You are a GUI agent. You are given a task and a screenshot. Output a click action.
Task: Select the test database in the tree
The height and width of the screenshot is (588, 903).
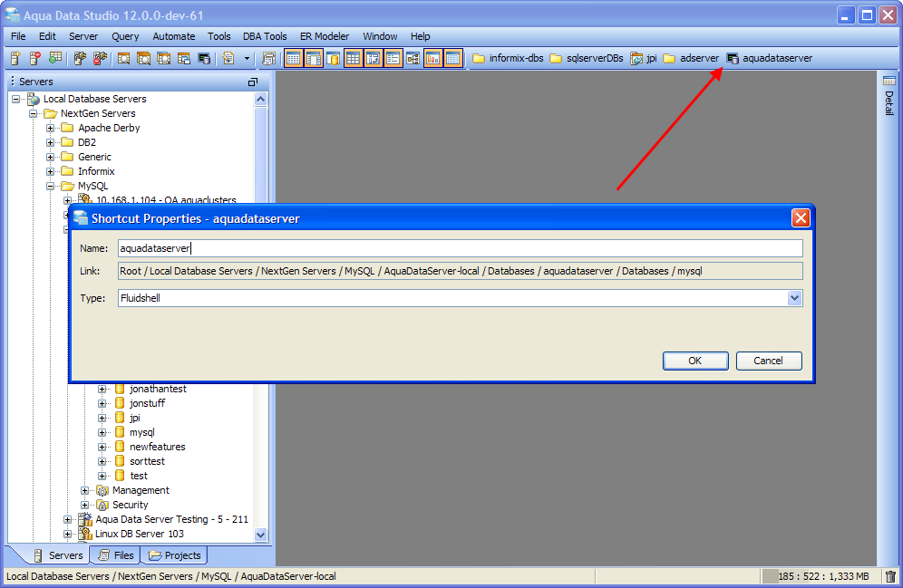click(x=139, y=476)
